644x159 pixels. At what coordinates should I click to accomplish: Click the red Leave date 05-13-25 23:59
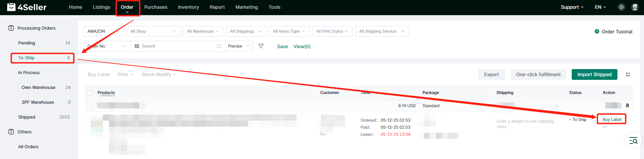[x=395, y=134]
